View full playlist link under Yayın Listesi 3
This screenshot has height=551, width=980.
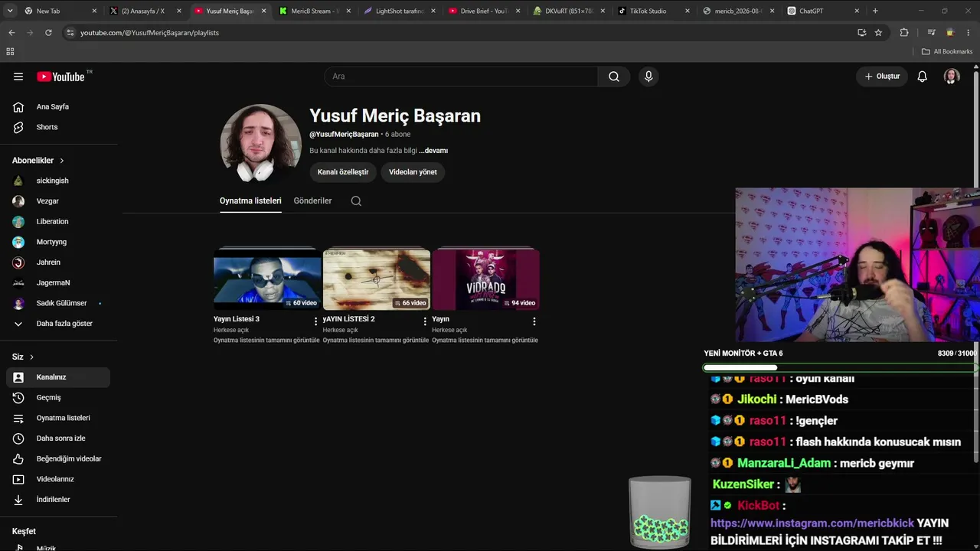(266, 340)
